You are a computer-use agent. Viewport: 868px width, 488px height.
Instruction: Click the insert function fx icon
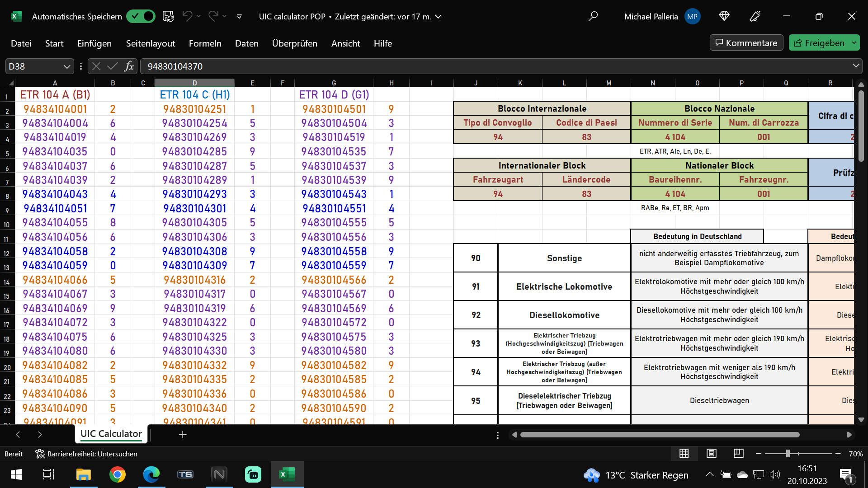click(129, 66)
